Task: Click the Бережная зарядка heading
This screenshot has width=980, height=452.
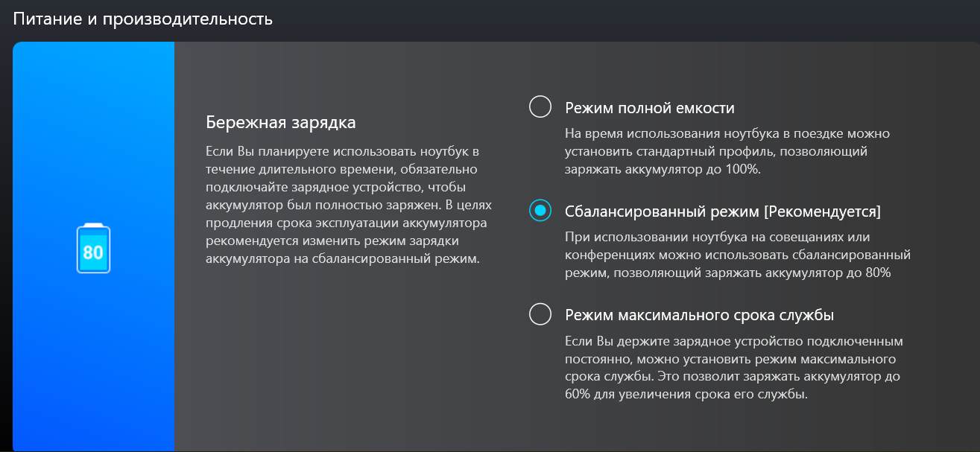Action: tap(280, 121)
